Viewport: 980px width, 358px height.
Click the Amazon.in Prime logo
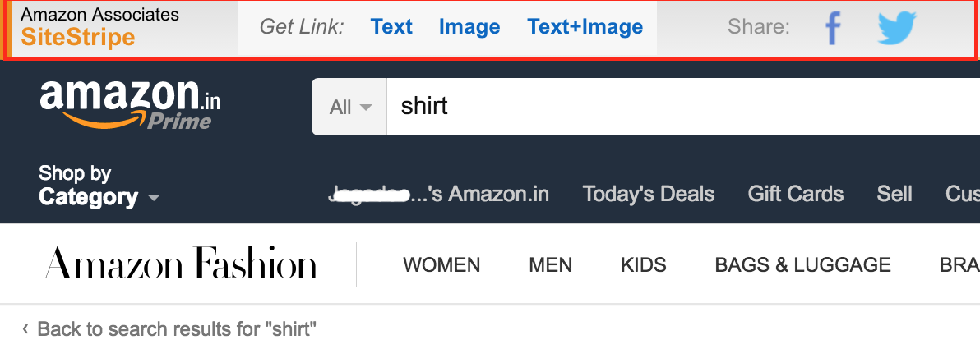[130, 103]
